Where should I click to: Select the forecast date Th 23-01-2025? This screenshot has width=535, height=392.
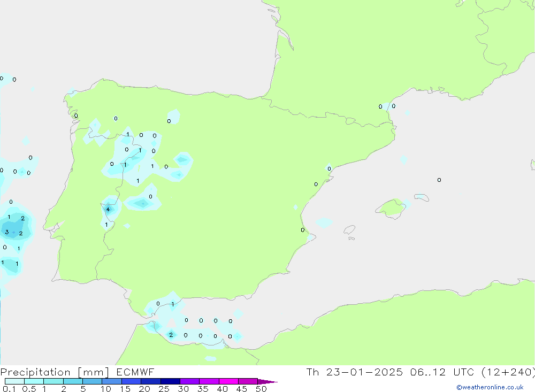(x=354, y=372)
